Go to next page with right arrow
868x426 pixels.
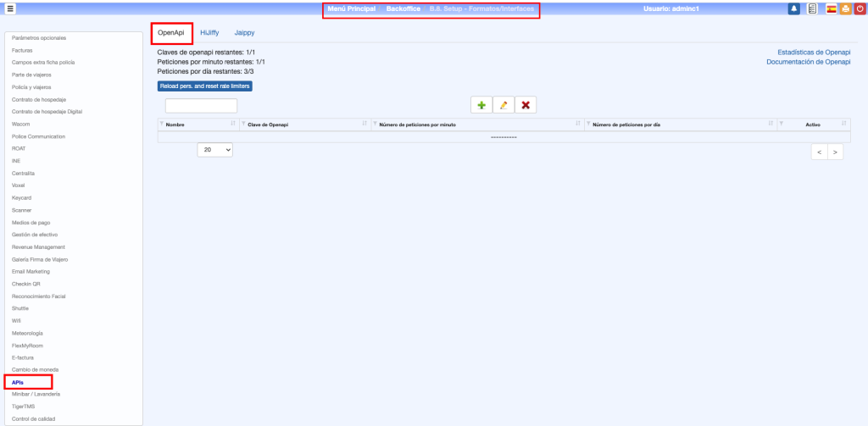(837, 152)
